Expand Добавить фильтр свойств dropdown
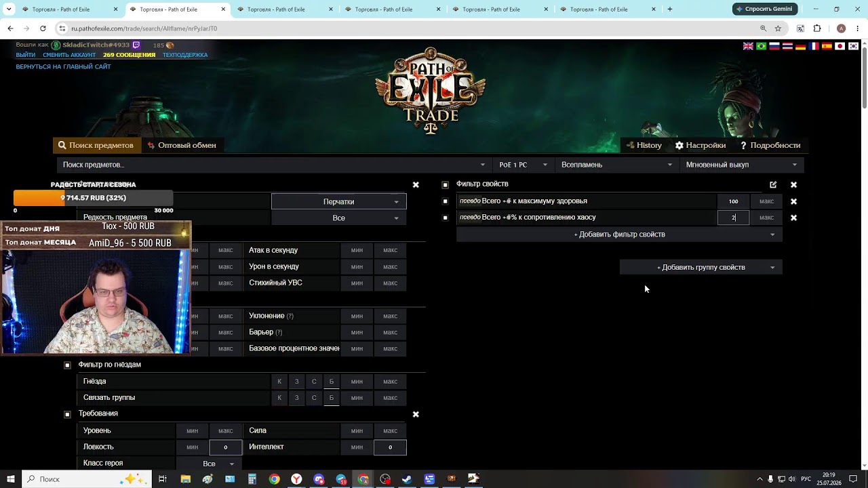Image resolution: width=868 pixels, height=488 pixels. 620,235
